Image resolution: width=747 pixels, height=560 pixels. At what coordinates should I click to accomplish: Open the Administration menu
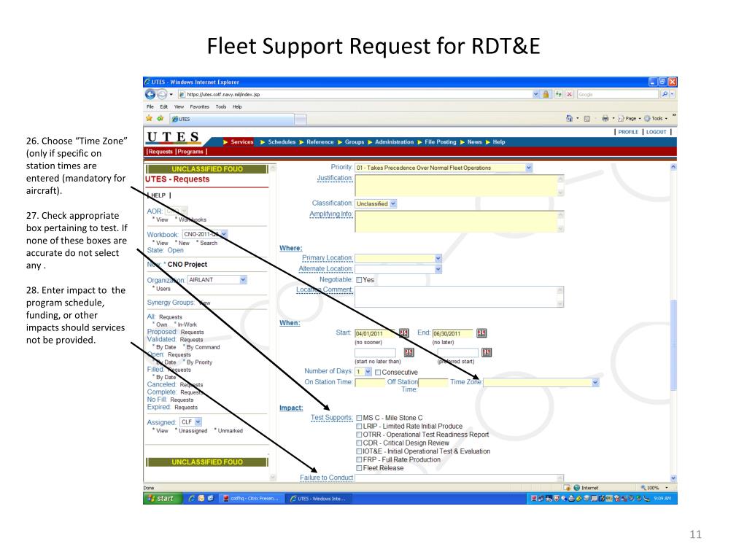click(x=395, y=142)
